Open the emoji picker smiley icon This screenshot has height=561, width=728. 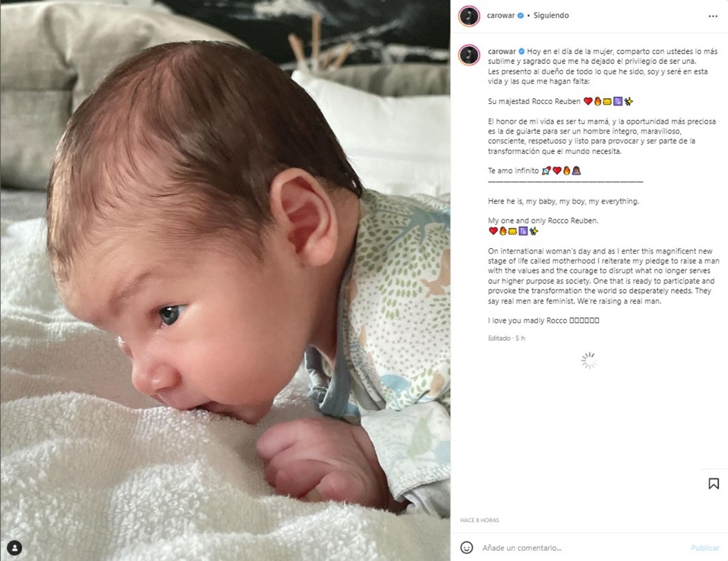[x=466, y=548]
